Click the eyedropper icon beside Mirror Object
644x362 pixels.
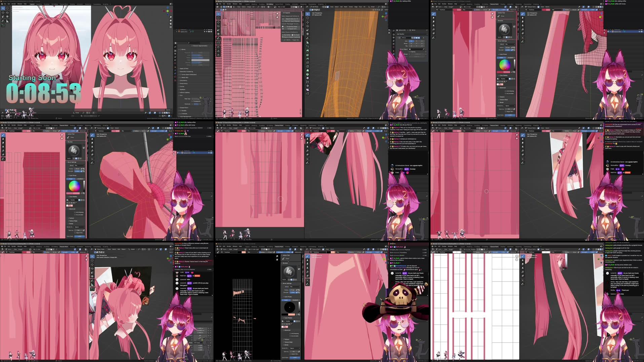coord(423,49)
